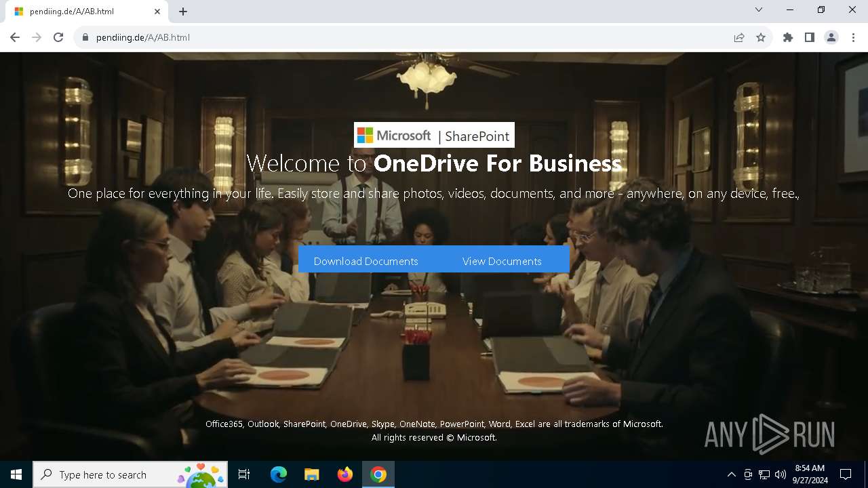Close the pendiing.de/A/AB.html tab
Viewport: 868px width, 488px height.
pos(157,12)
